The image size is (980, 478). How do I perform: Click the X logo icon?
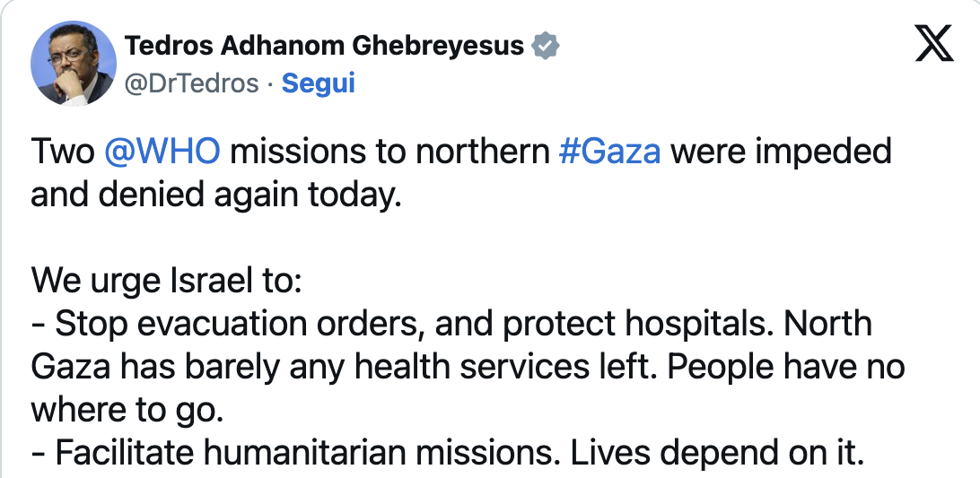click(x=934, y=45)
